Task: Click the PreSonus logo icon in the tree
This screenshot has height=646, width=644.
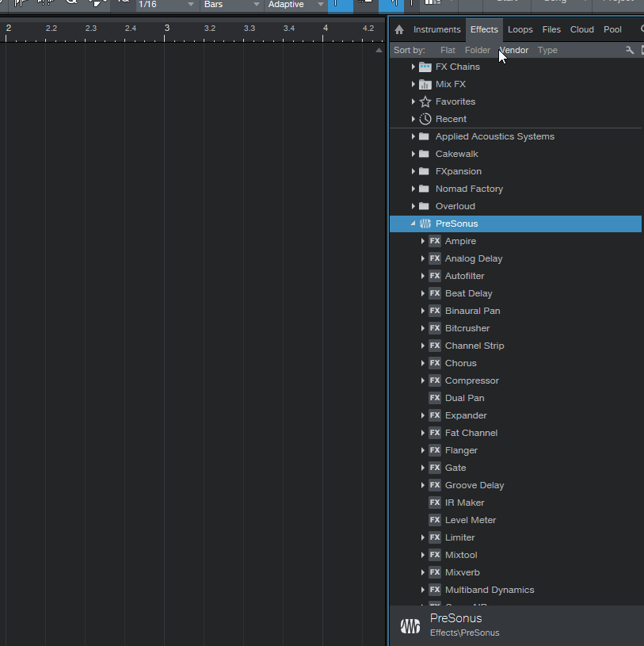Action: click(425, 224)
